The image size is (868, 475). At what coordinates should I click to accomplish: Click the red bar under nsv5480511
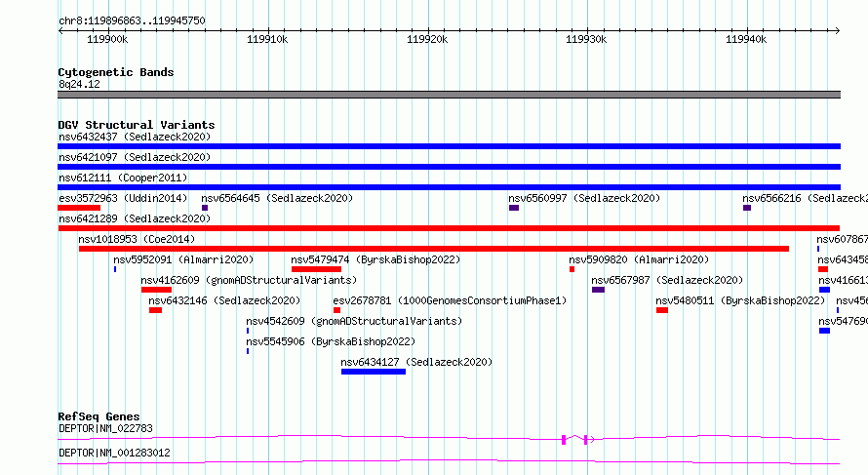662,310
